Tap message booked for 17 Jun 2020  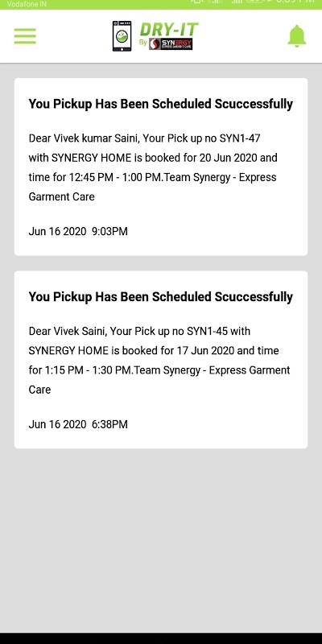159,360
